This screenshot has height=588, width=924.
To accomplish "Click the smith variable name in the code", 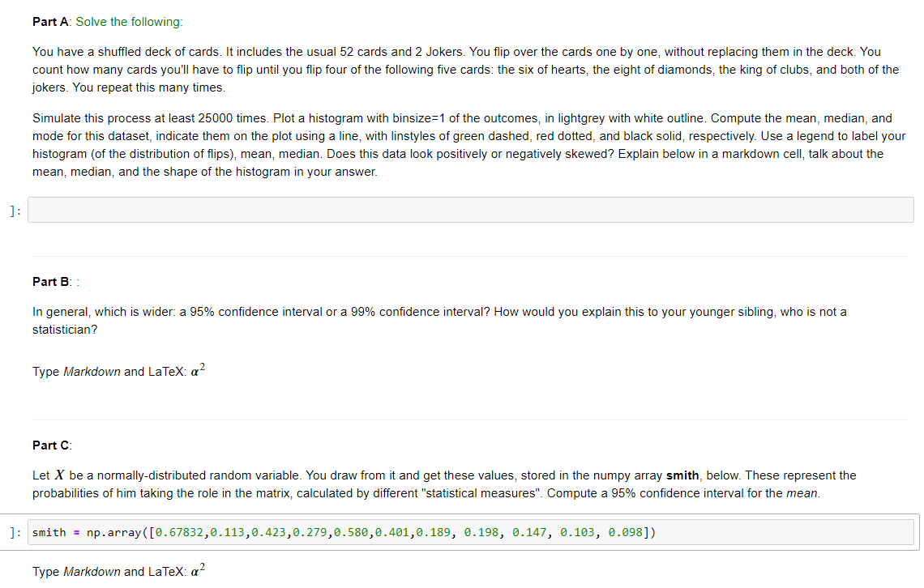I will 47,532.
